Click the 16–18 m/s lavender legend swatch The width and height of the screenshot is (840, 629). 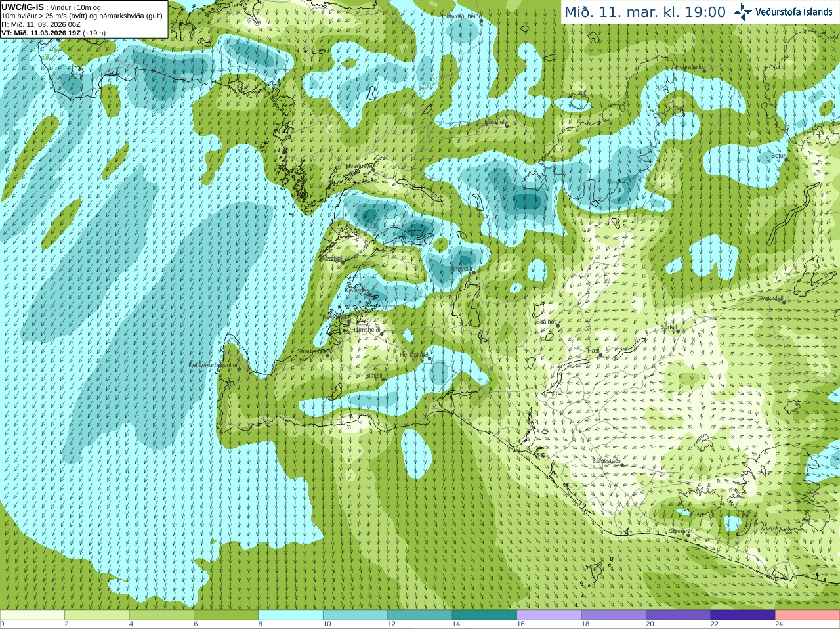(549, 615)
